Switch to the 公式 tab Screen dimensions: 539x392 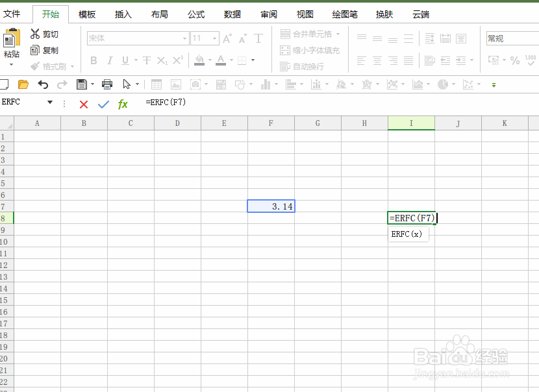tap(196, 14)
